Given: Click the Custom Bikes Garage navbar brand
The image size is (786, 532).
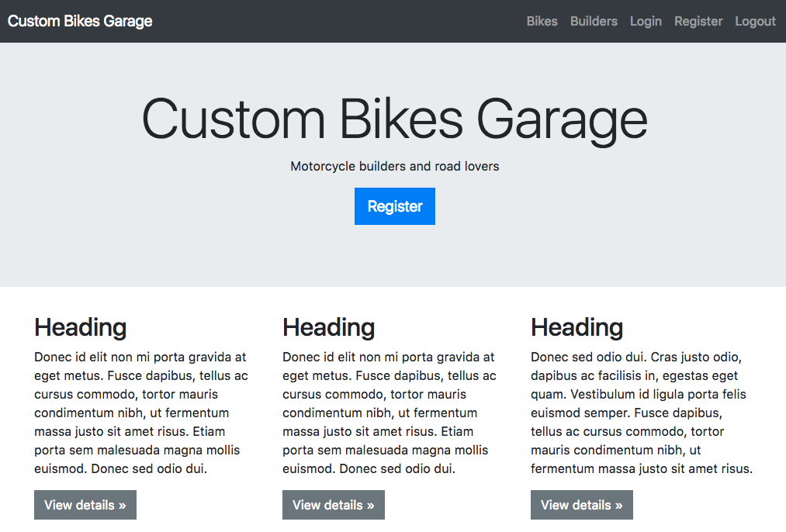Looking at the screenshot, I should (80, 21).
